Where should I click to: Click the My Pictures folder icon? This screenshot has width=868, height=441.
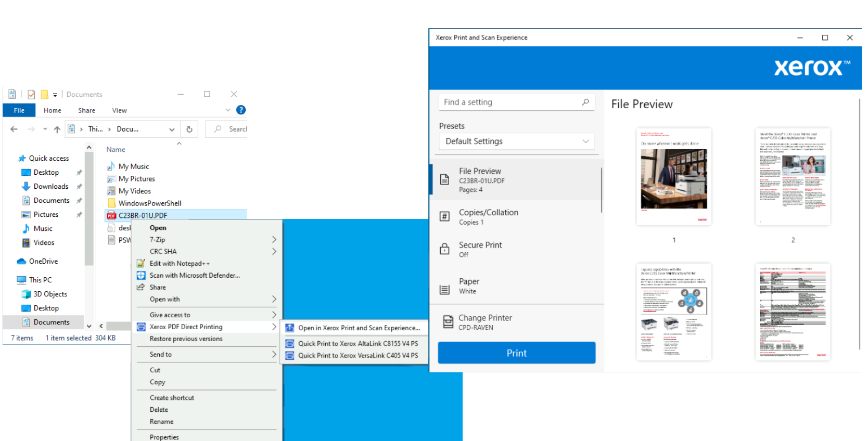111,179
